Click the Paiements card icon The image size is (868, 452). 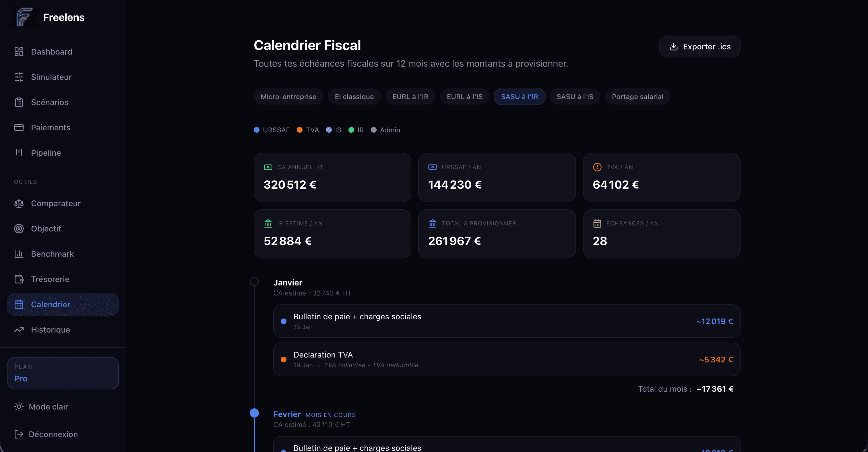[19, 128]
